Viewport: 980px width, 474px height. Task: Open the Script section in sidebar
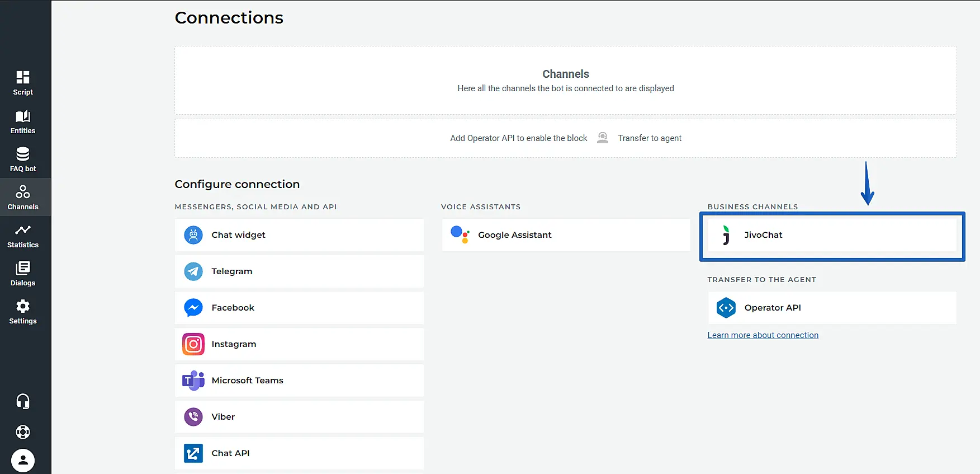pos(23,83)
